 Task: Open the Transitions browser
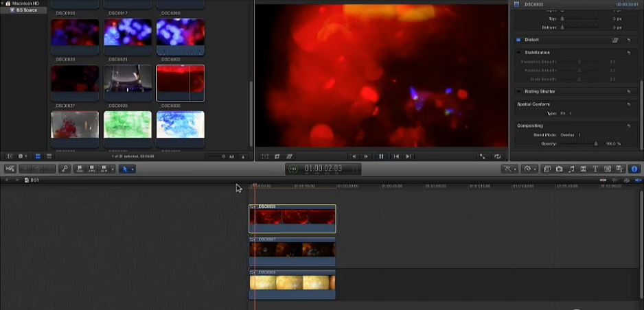click(583, 169)
